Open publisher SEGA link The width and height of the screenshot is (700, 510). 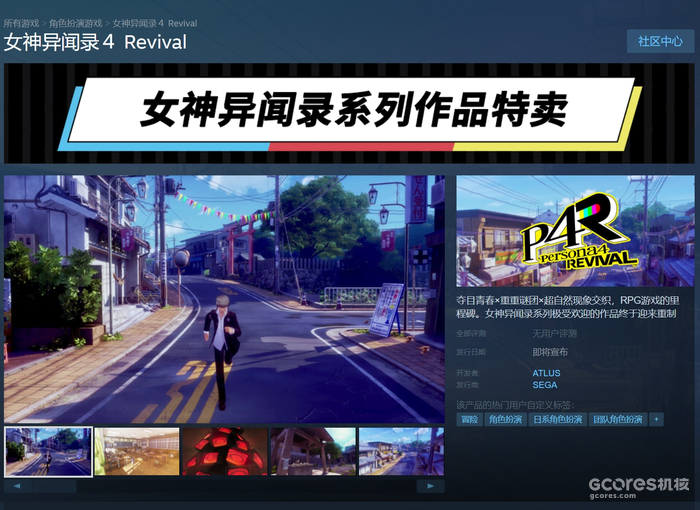coord(545,385)
